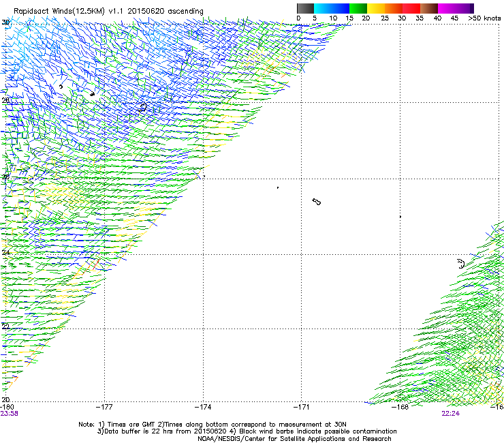Click the magenta-purple 40-50 knots legend band
This screenshot has height=443, width=504.
(x=456, y=8)
